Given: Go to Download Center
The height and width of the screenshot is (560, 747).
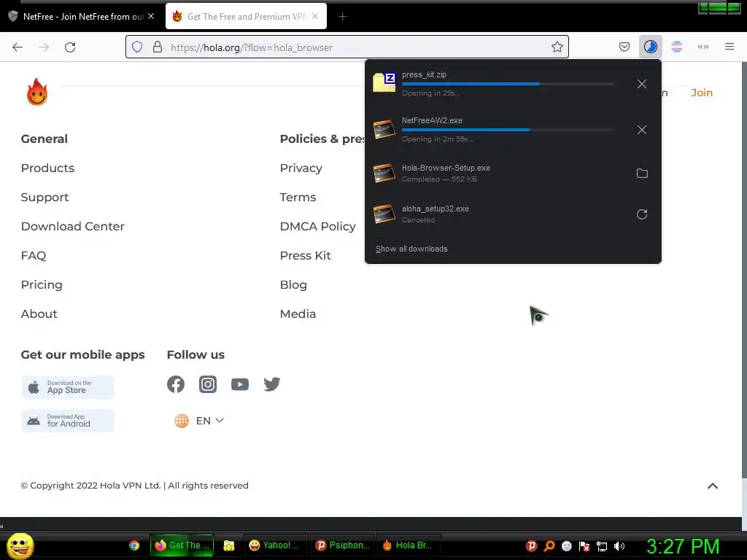Looking at the screenshot, I should (x=72, y=227).
